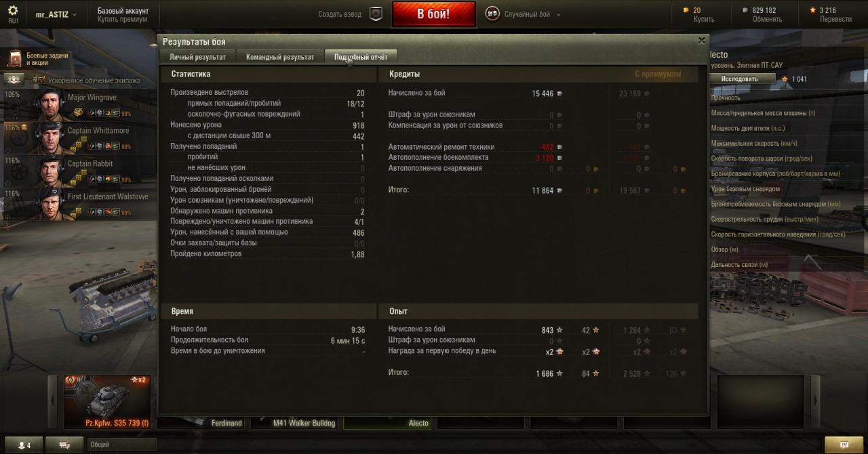Click Купить премиум link
This screenshot has height=454, width=868.
(123, 19)
